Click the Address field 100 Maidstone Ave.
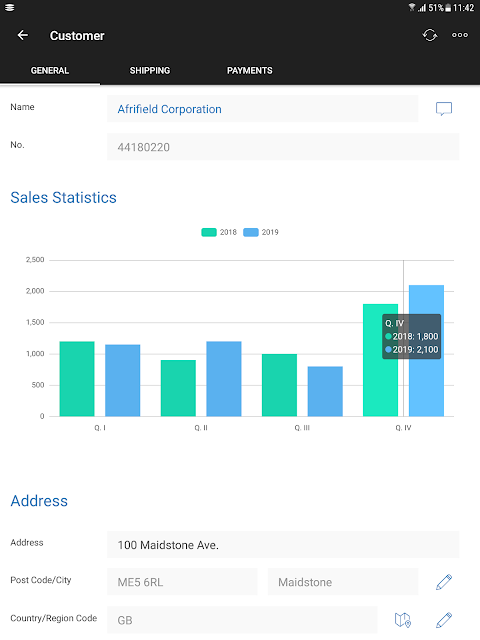The width and height of the screenshot is (480, 640). (283, 544)
